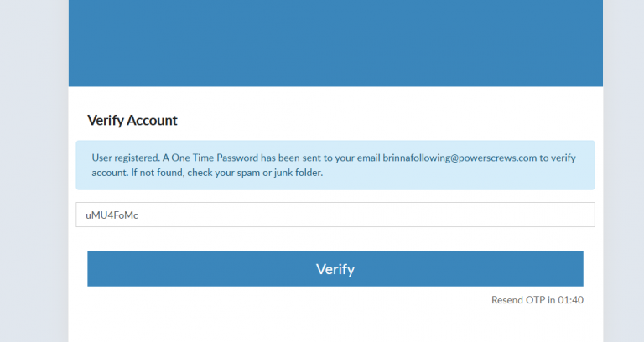Click the Verify Account heading
Screen dimensions: 644x342
(132, 121)
